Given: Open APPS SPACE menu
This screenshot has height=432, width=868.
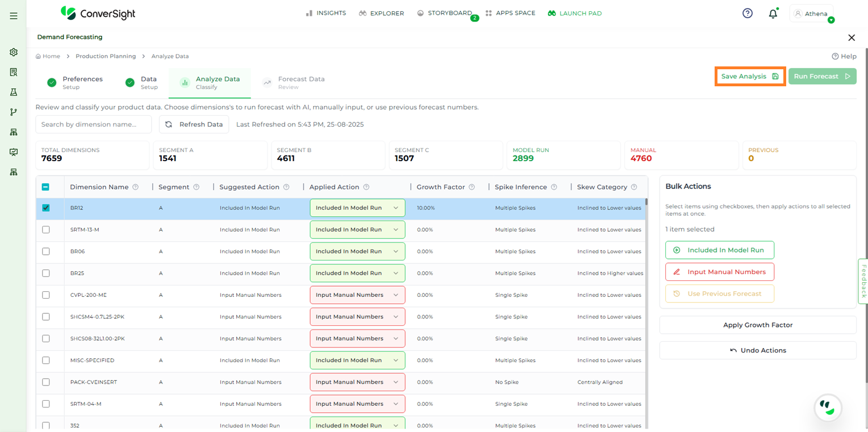Looking at the screenshot, I should 510,13.
